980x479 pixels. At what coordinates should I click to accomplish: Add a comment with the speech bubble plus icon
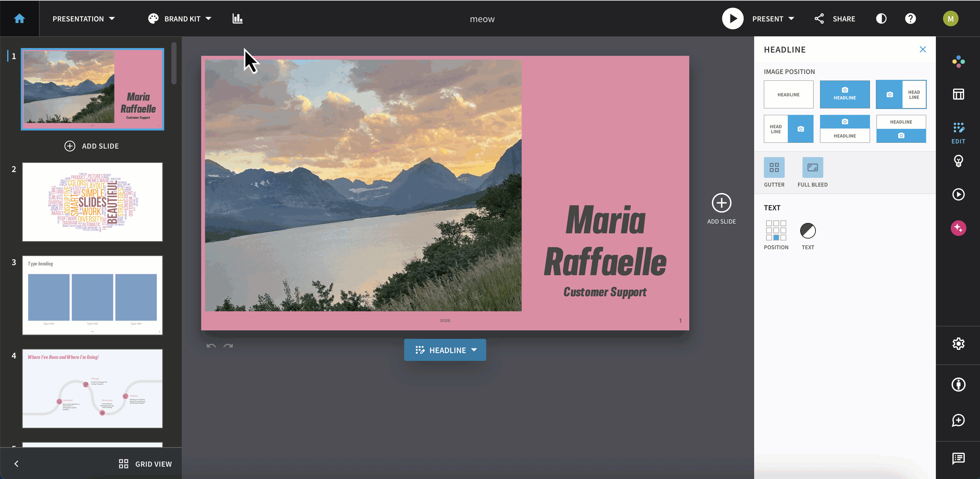pyautogui.click(x=958, y=420)
